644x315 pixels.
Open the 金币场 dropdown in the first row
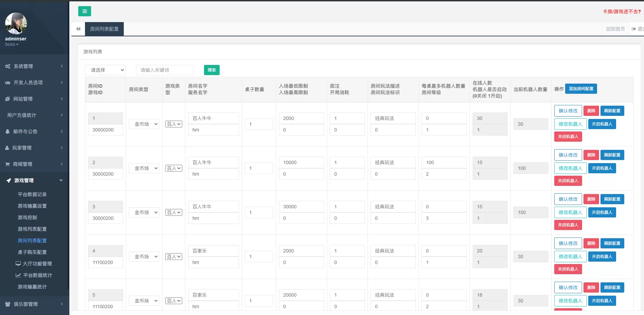click(x=144, y=124)
